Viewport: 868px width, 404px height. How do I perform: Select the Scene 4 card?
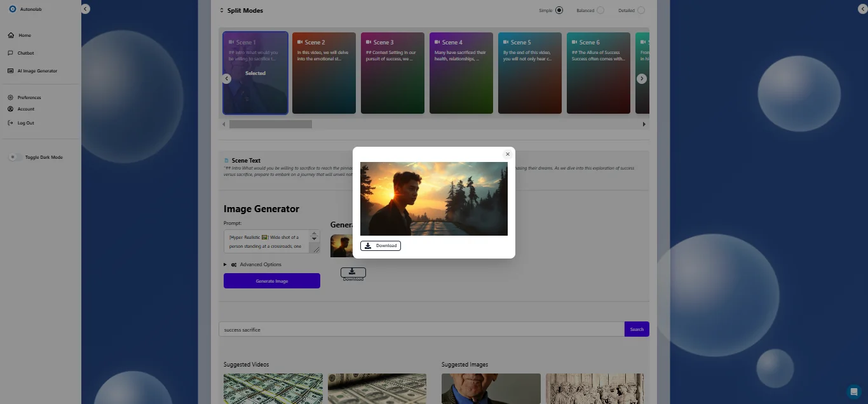click(461, 73)
